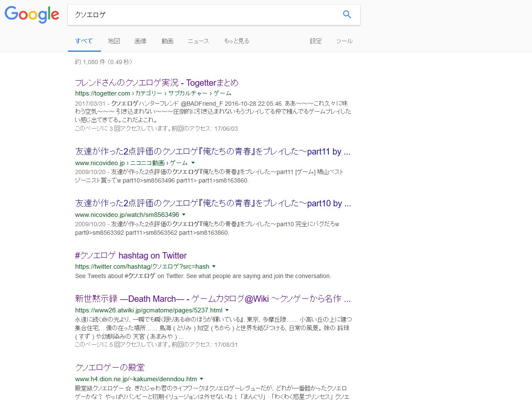This screenshot has height=402, width=532.
Task: Open 新世黙示録 Death March result link
Action: click(213, 299)
